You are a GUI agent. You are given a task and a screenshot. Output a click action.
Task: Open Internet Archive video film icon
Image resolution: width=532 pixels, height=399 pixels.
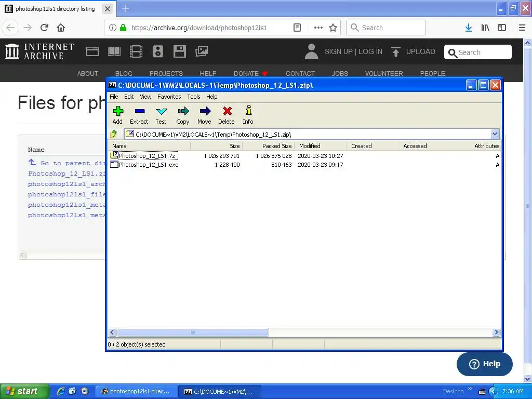tap(136, 51)
